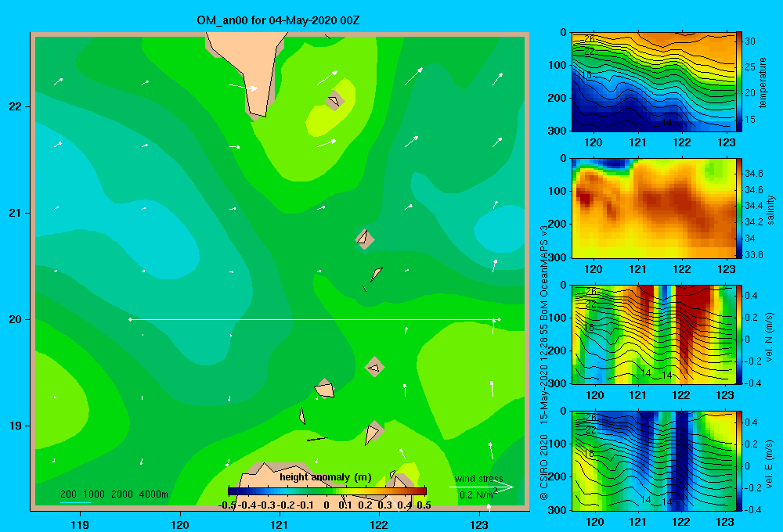Click longitude label 121 on main map
The height and width of the screenshot is (532, 783).
(280, 524)
